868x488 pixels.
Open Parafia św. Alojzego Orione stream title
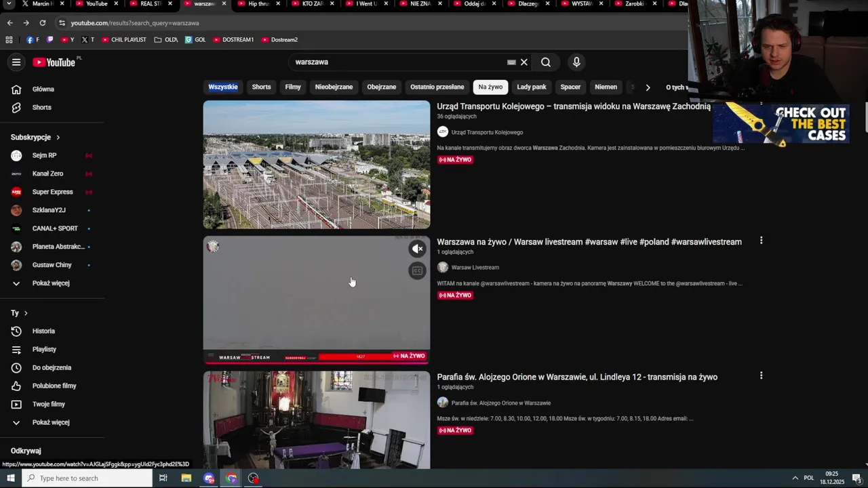click(x=577, y=378)
